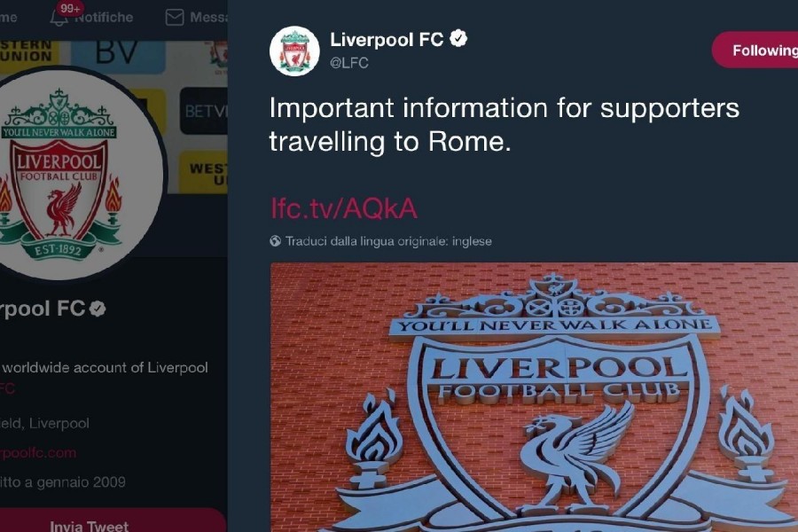Open the Liverpool crest photo in the tweet
Image resolution: width=798 pixels, height=532 pixels.
[x=534, y=397]
